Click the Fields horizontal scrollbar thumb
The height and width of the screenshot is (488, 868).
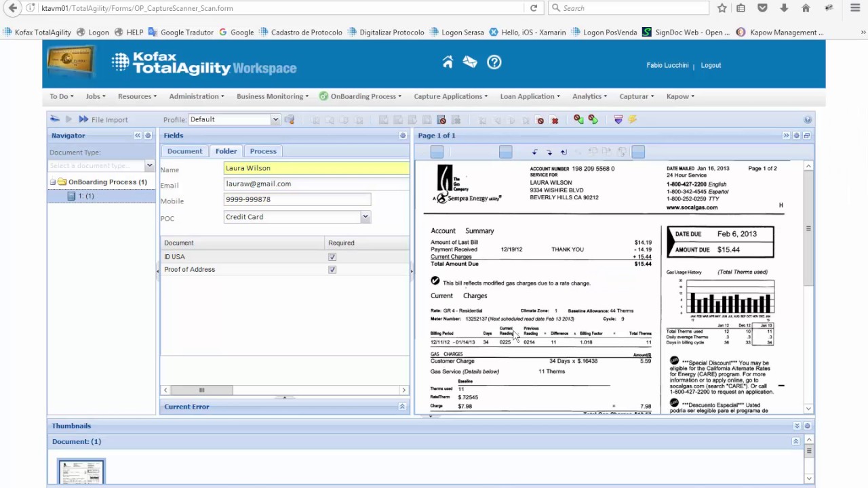point(201,390)
